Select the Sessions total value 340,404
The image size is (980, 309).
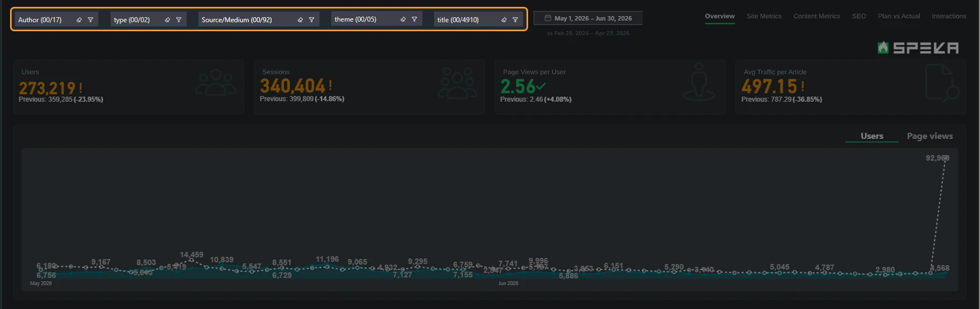point(293,86)
